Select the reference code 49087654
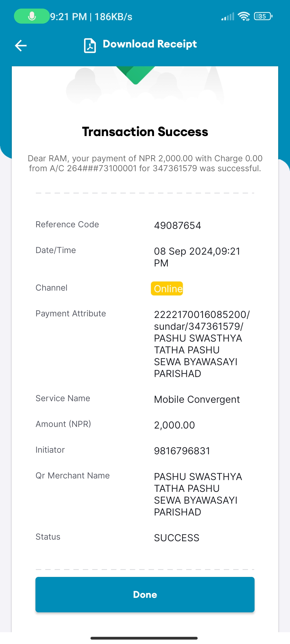 177,225
